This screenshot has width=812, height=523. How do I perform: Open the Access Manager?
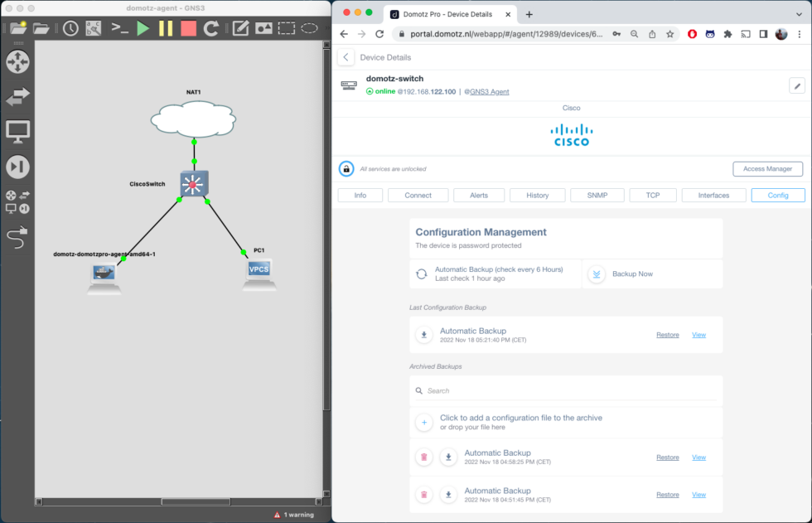click(767, 168)
